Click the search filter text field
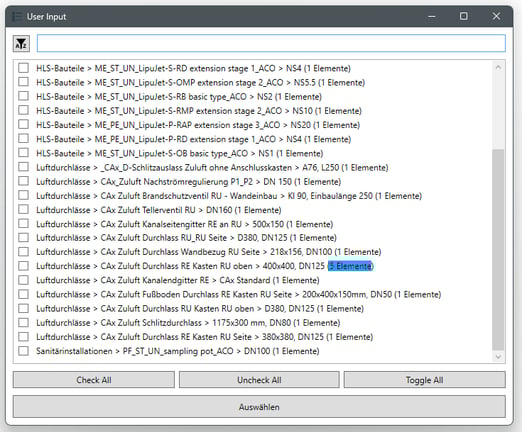The height and width of the screenshot is (432, 522). (x=271, y=43)
